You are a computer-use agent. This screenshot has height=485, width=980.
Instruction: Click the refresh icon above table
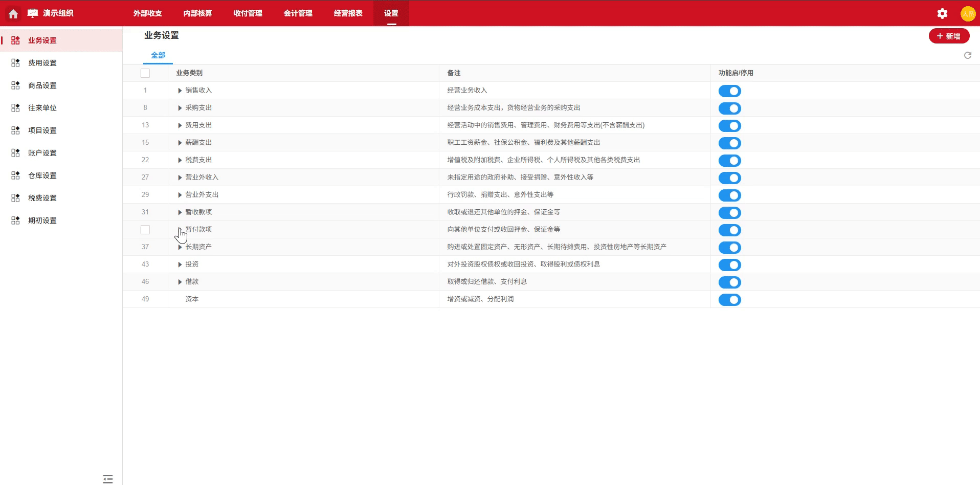point(967,55)
